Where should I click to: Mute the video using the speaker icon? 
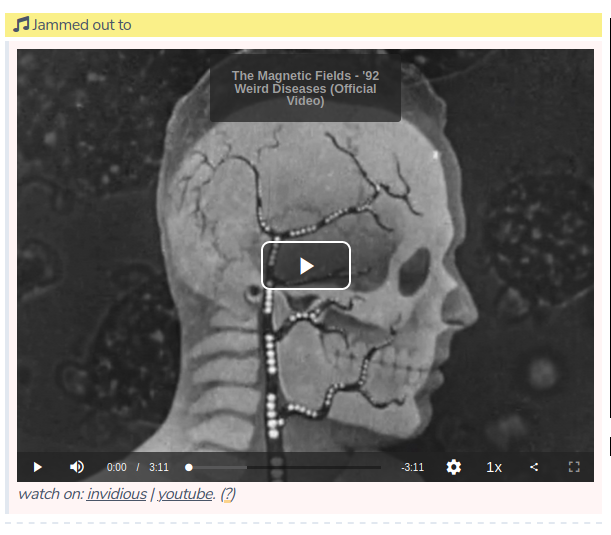[77, 467]
